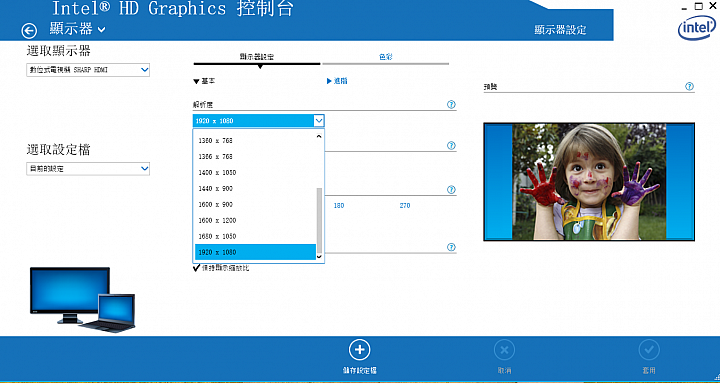Save profile with plus icon 儲存設定檔
Viewport: 720px width, 383px height.
(x=360, y=350)
